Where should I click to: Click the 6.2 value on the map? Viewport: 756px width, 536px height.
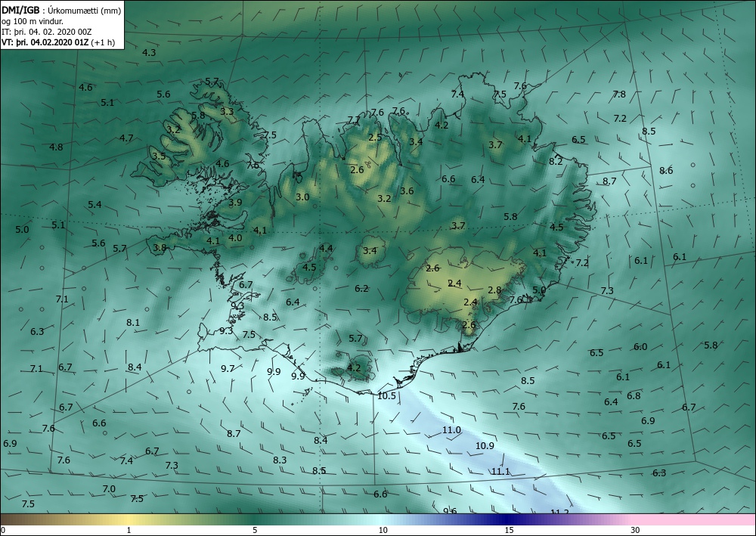361,288
